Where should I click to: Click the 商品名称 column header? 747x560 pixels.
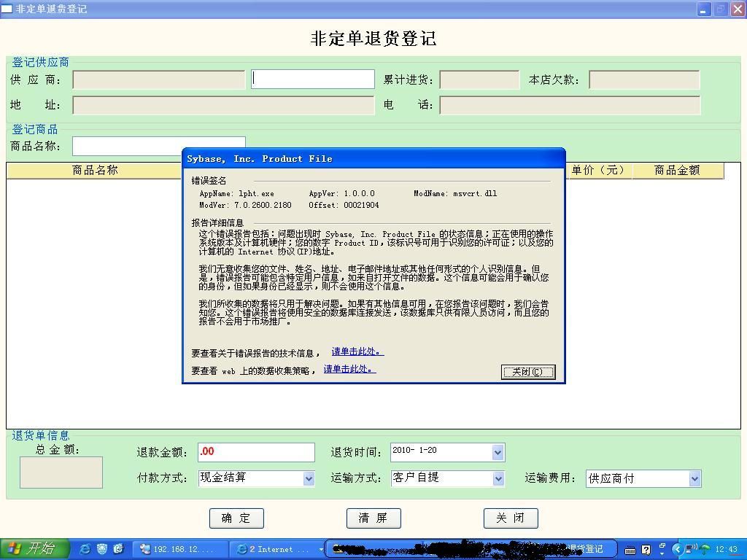click(94, 171)
